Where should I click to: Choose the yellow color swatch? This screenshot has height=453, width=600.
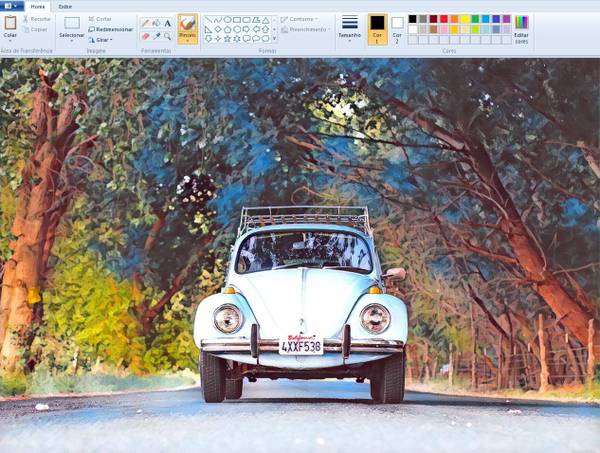[465, 19]
